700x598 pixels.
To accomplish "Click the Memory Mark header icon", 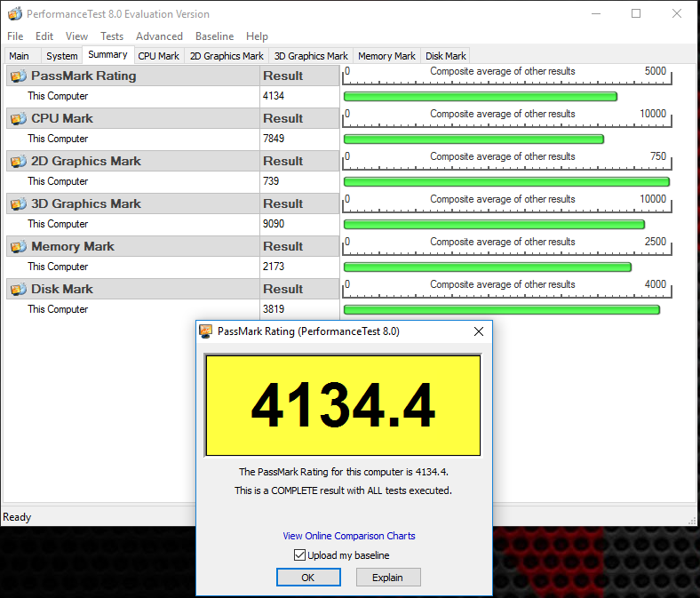I will point(19,246).
